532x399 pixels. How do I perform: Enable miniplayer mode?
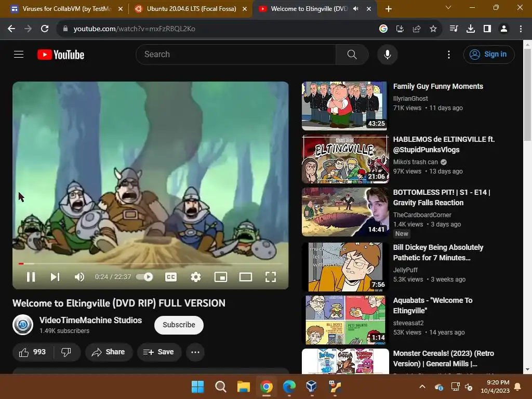point(220,277)
